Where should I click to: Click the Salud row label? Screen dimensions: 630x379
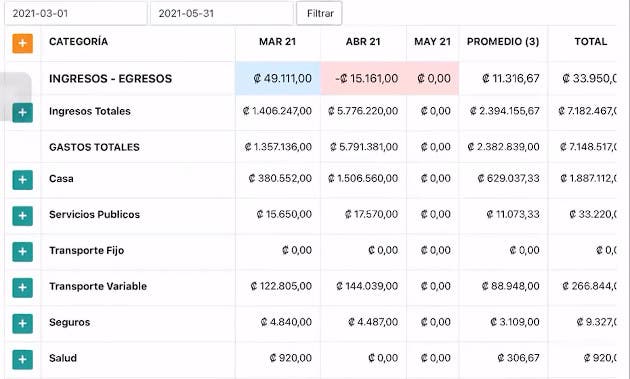(x=63, y=358)
